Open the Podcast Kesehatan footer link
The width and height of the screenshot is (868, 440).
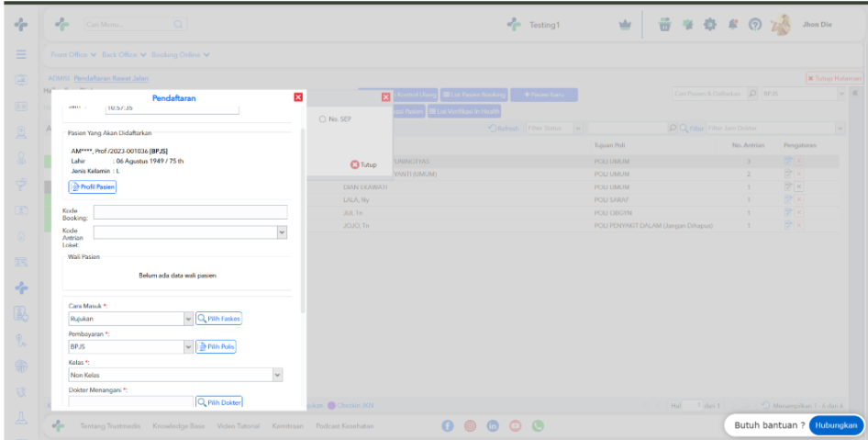pyautogui.click(x=344, y=426)
